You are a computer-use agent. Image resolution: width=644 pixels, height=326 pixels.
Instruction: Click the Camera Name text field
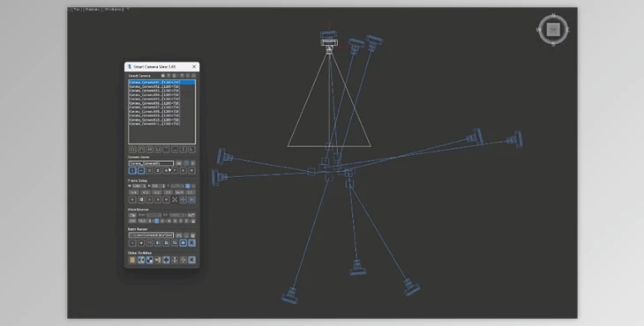[151, 163]
